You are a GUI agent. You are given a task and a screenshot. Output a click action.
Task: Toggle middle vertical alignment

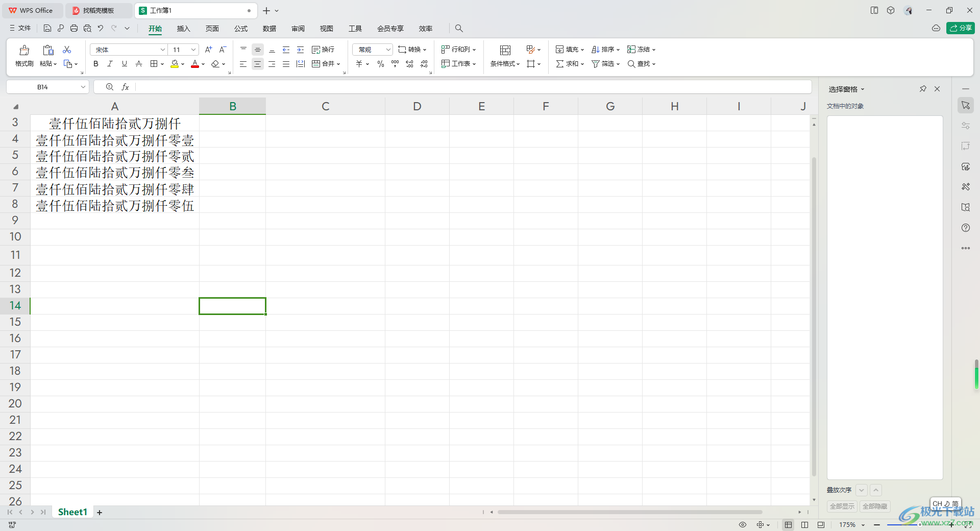[258, 50]
